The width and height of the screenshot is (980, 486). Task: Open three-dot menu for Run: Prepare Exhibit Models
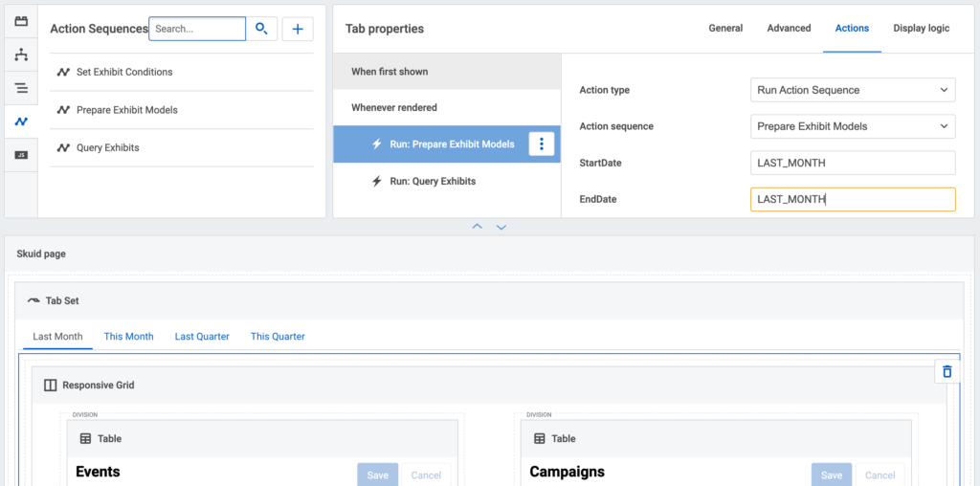[542, 144]
